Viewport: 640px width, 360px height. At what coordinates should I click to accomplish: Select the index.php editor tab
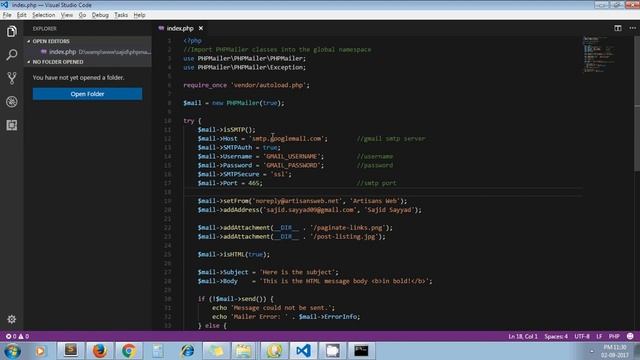click(180, 28)
